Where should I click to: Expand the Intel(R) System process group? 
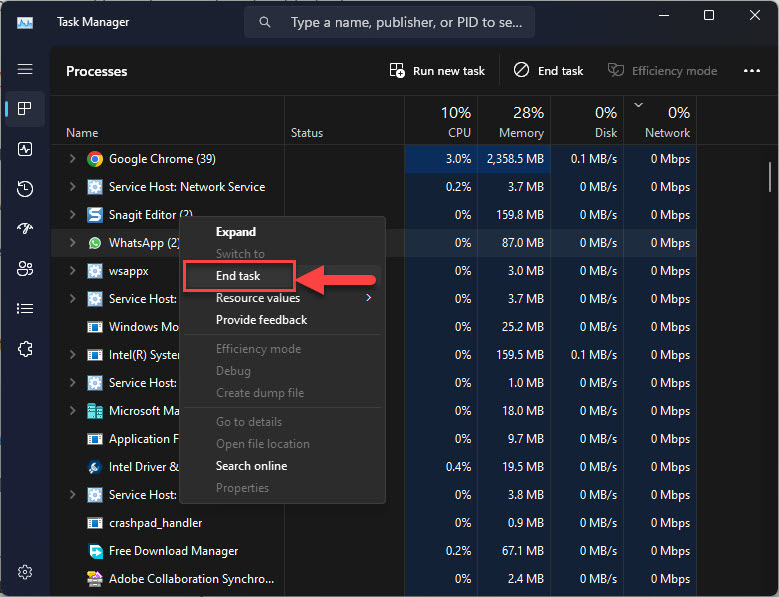[x=73, y=355]
